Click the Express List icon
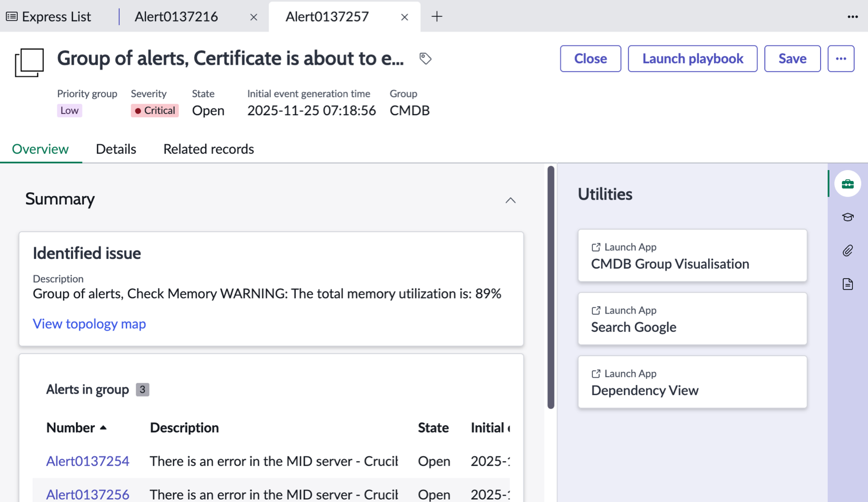Screen dimensions: 868x502 pos(12,17)
